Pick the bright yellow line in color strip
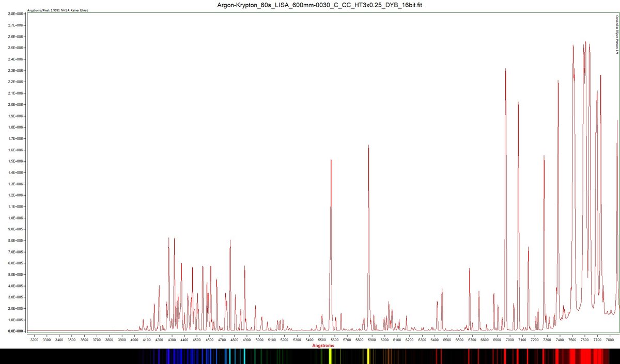Screen dimensions: 620x364 [367, 356]
